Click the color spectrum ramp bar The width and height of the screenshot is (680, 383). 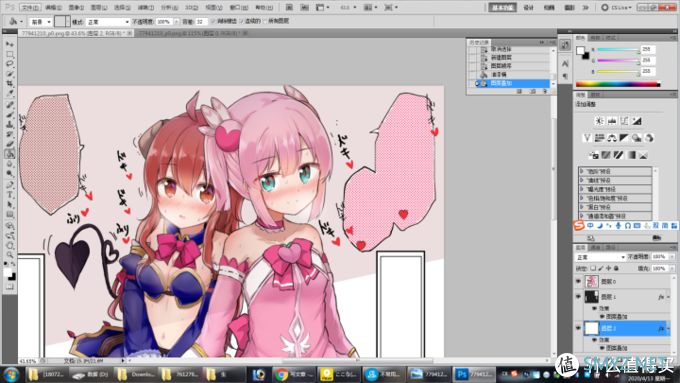618,84
